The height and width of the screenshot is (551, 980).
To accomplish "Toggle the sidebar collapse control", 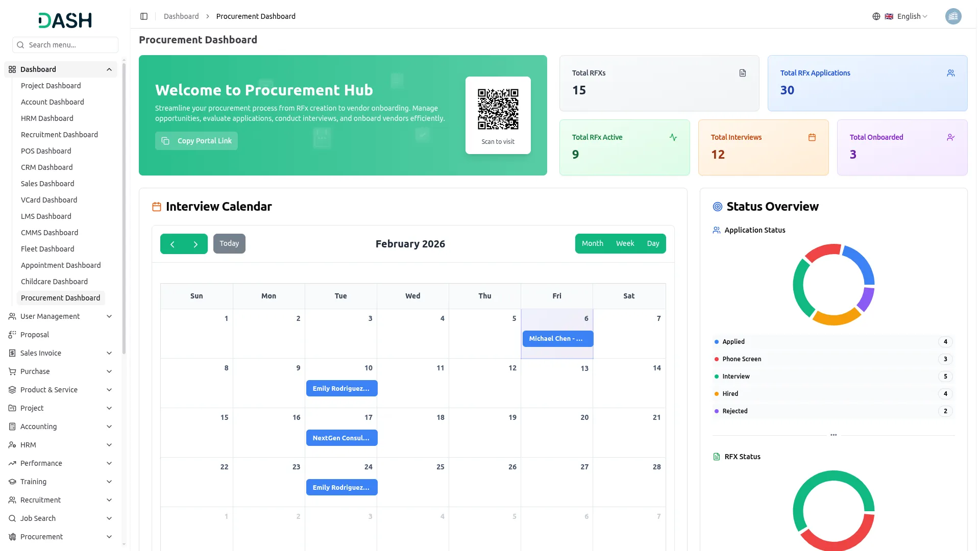I will click(x=144, y=16).
